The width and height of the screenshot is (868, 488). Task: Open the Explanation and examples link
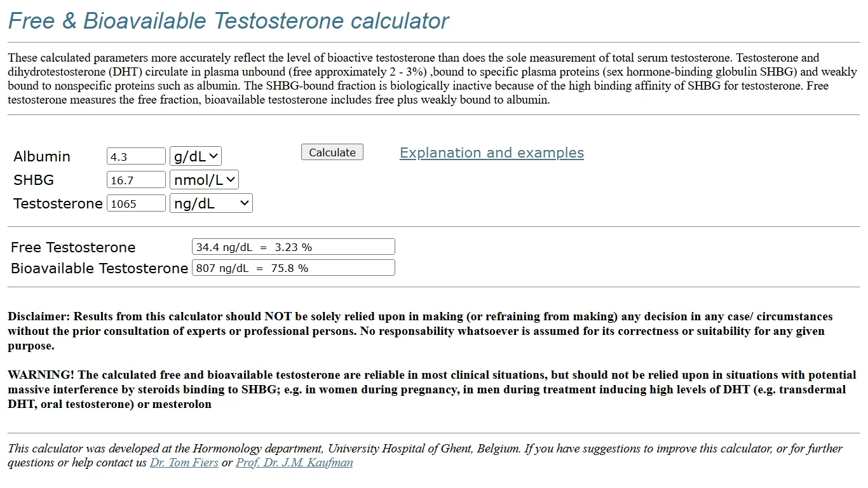pos(491,153)
